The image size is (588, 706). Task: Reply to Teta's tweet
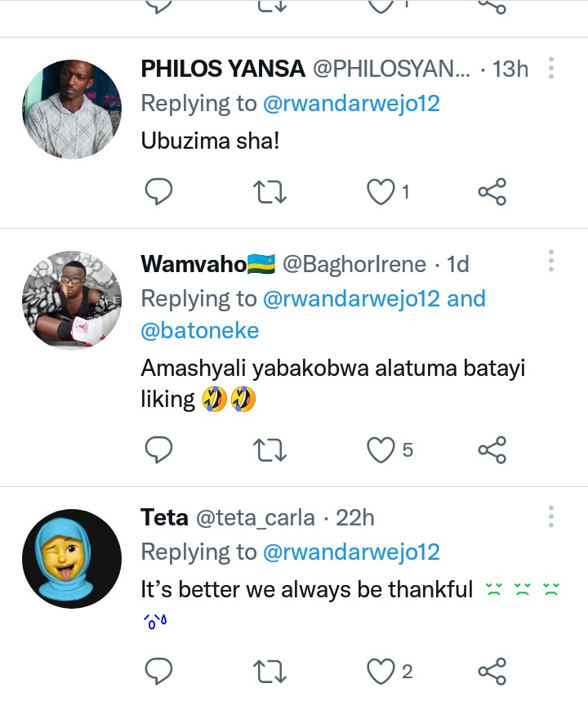click(x=159, y=671)
